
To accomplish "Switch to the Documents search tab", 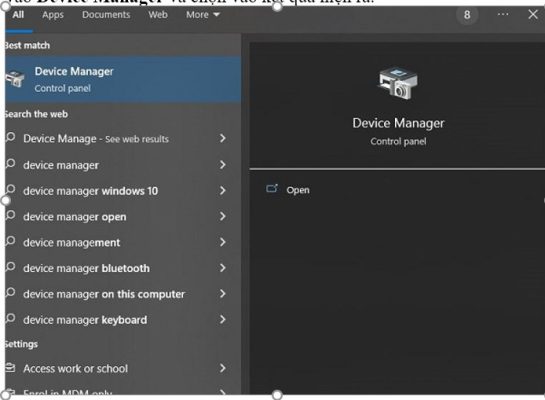I will [106, 15].
